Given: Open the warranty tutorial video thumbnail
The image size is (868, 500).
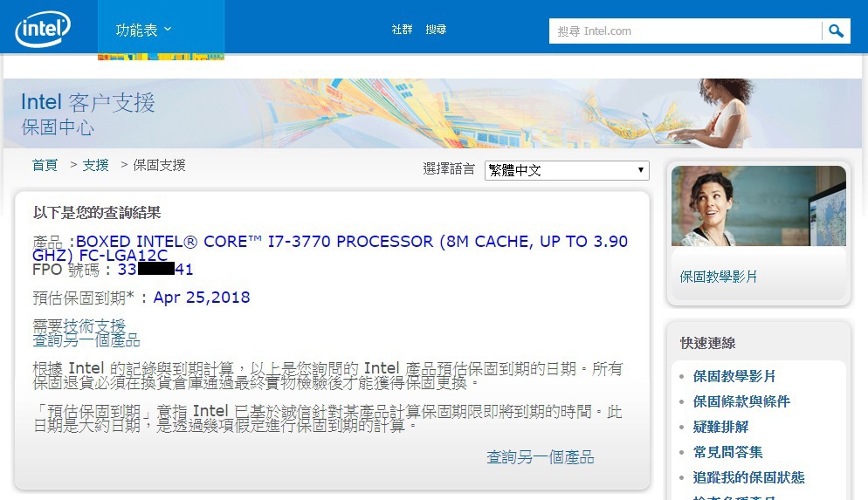Looking at the screenshot, I should pyautogui.click(x=758, y=206).
